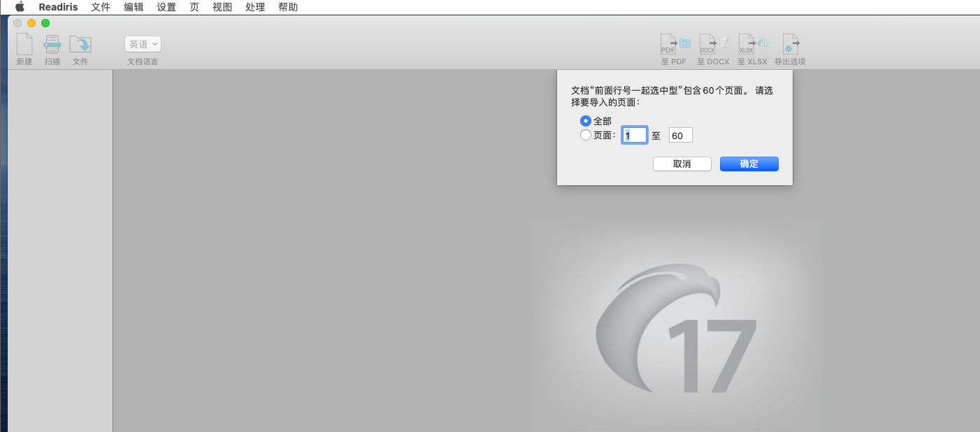Open the export options icon
The height and width of the screenshot is (432, 980).
click(791, 44)
